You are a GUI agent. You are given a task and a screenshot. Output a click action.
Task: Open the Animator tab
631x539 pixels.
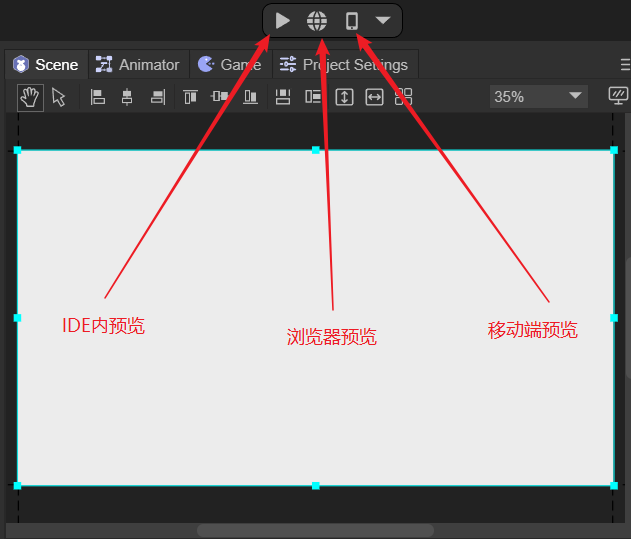click(137, 65)
